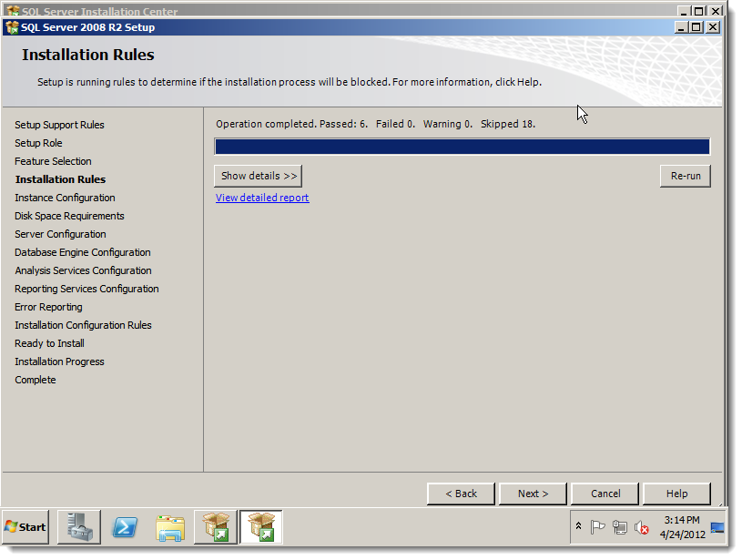This screenshot has height=560, width=742.
Task: Click the SQL Server Installation Center title bar icon
Action: (x=13, y=10)
